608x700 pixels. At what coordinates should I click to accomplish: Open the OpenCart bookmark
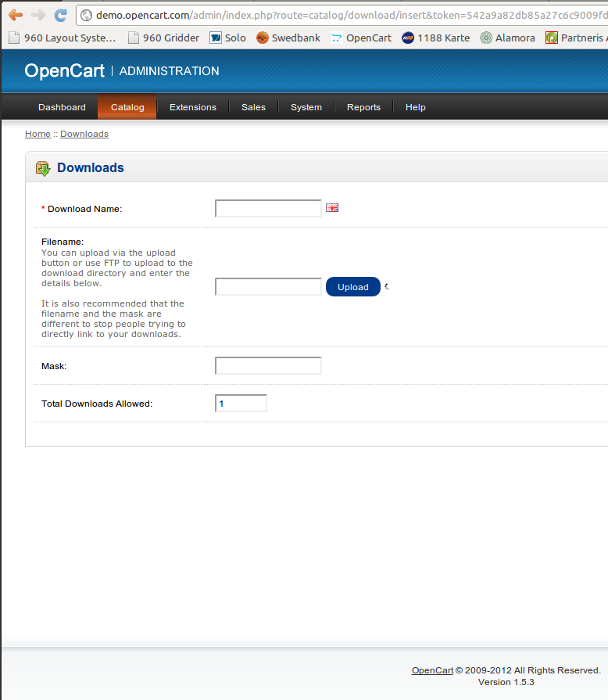pyautogui.click(x=361, y=38)
